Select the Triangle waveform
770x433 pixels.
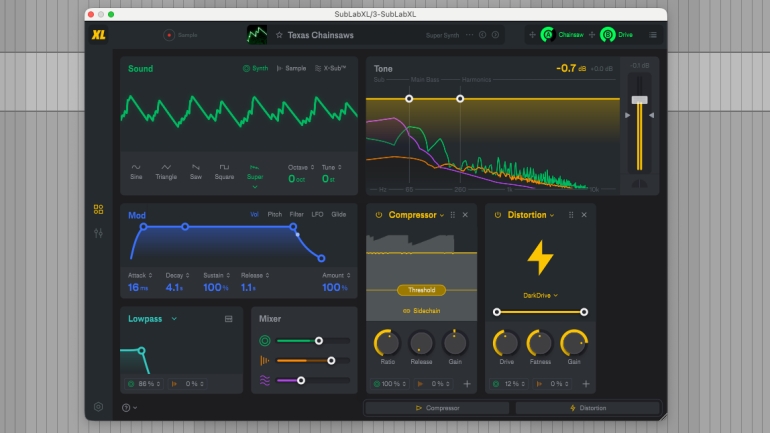(x=166, y=172)
